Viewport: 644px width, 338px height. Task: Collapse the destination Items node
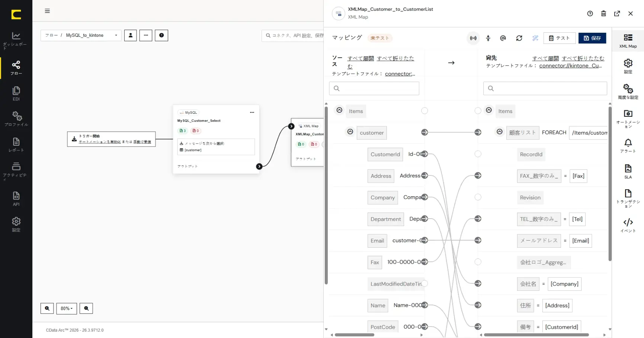point(489,110)
